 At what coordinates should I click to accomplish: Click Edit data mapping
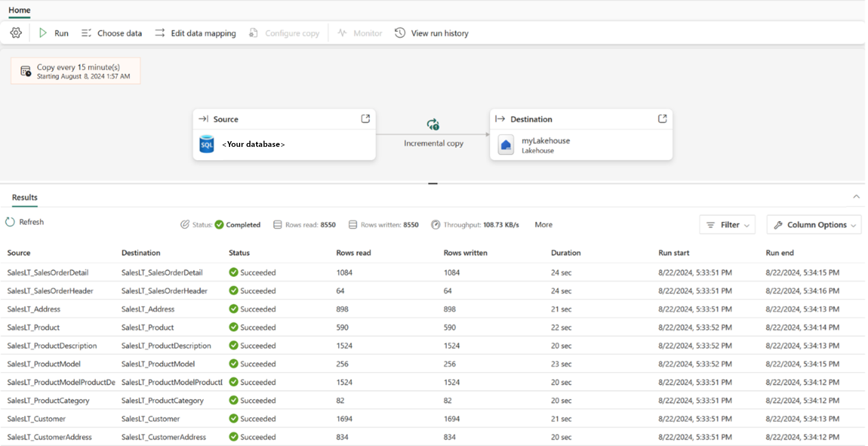(x=195, y=33)
